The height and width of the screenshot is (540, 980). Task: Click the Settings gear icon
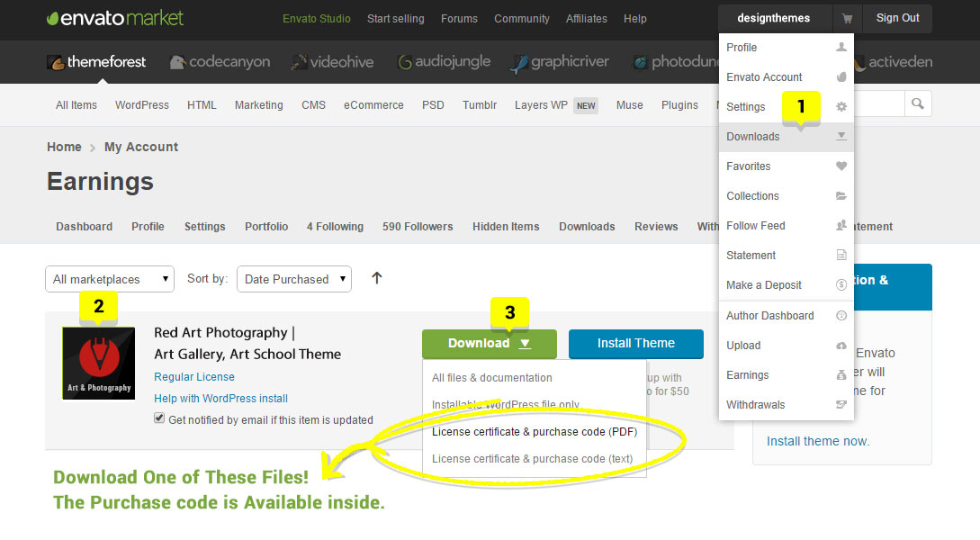click(841, 106)
